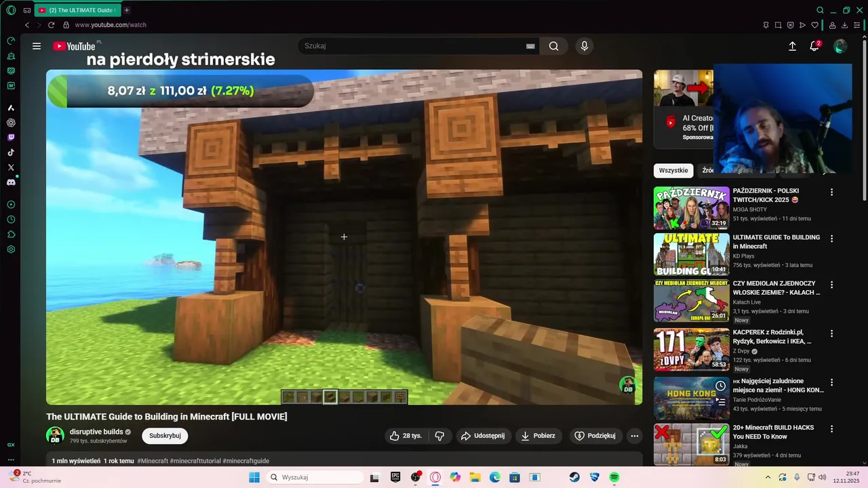Open the #minecrafttutorial hashtag link

[195, 461]
